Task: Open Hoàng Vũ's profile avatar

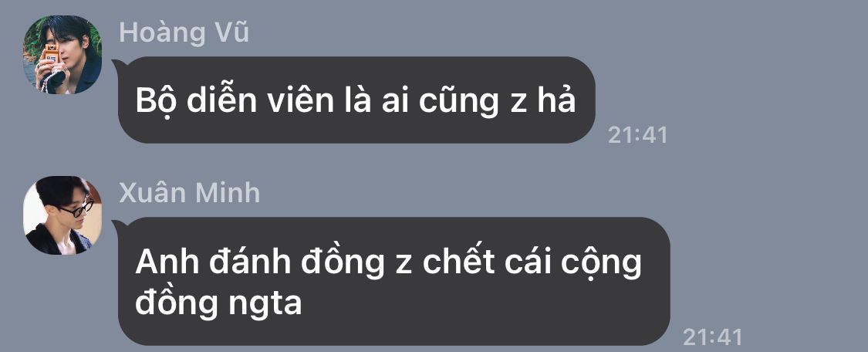Action: pyautogui.click(x=62, y=55)
